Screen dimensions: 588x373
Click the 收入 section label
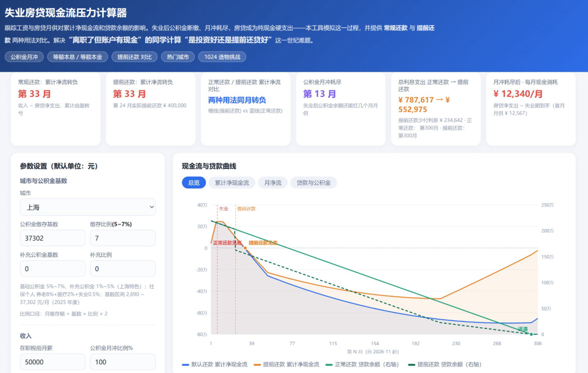(26, 336)
